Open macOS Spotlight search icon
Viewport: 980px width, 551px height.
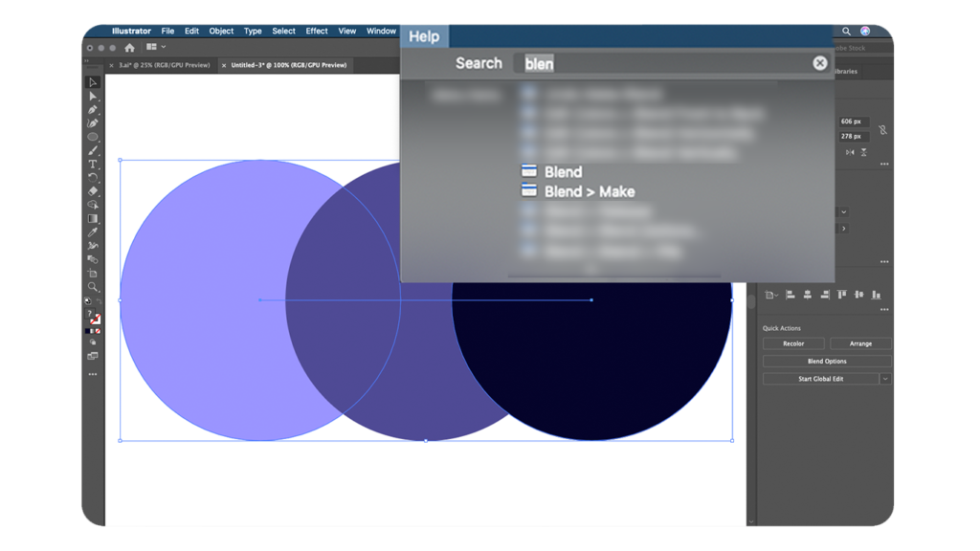tap(846, 32)
